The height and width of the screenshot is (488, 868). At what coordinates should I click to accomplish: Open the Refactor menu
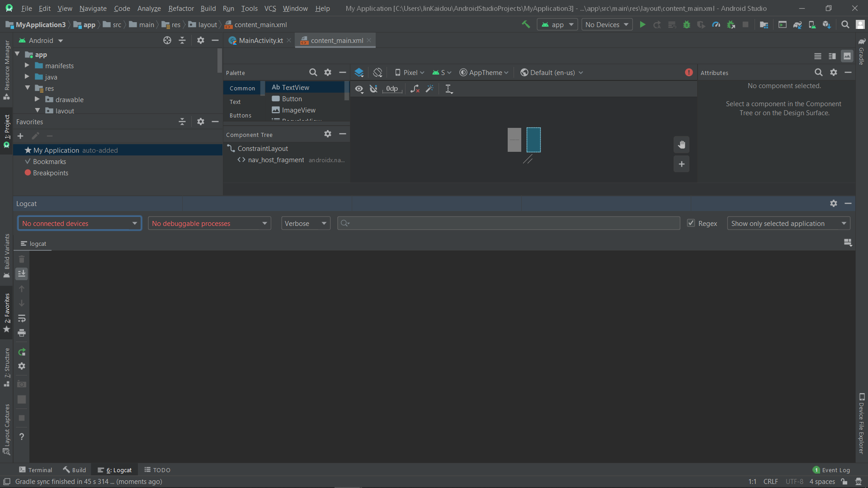pyautogui.click(x=181, y=8)
